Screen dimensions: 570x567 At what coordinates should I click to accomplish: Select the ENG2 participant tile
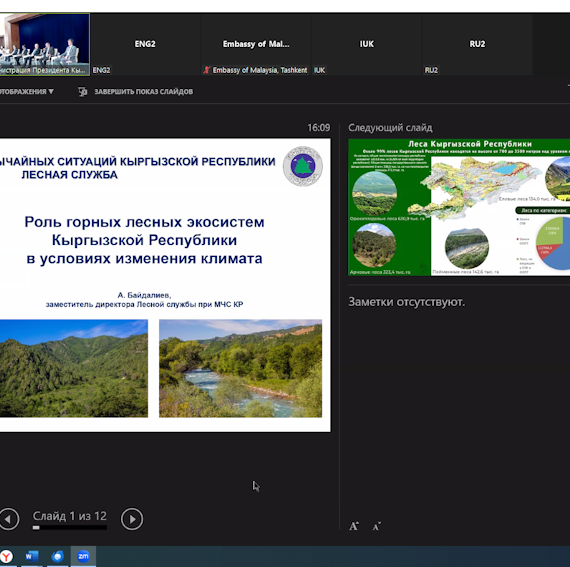(145, 44)
